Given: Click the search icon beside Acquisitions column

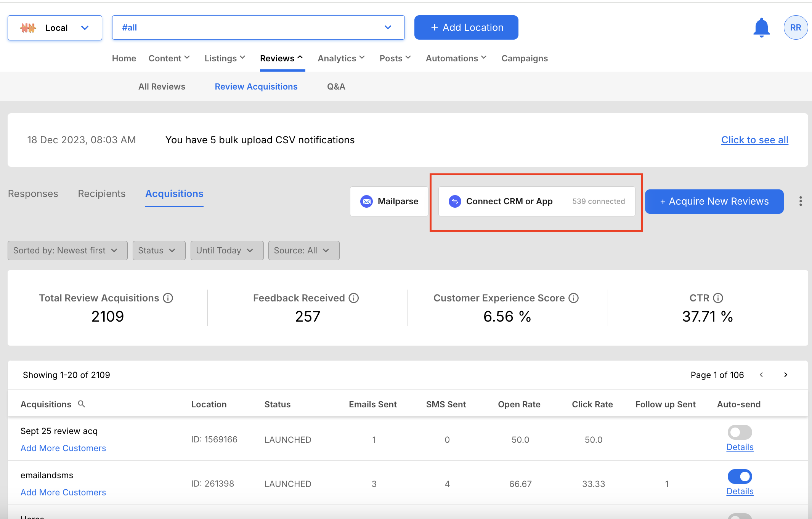Looking at the screenshot, I should click(x=81, y=404).
